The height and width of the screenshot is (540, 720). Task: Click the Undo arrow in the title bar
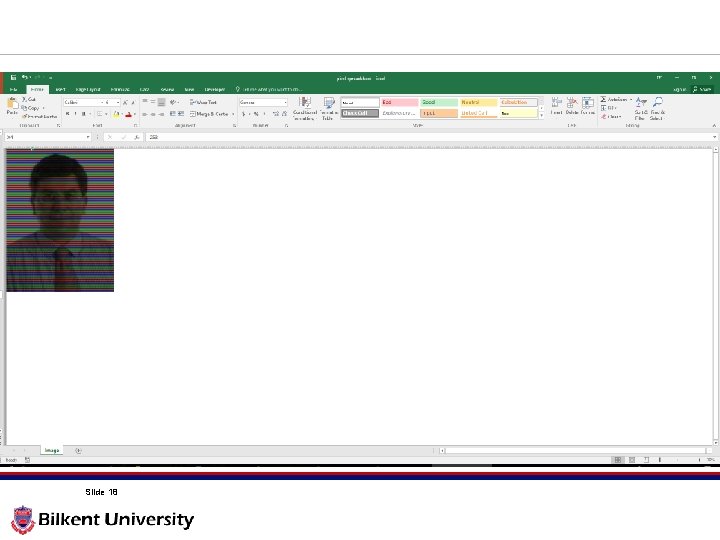25,78
